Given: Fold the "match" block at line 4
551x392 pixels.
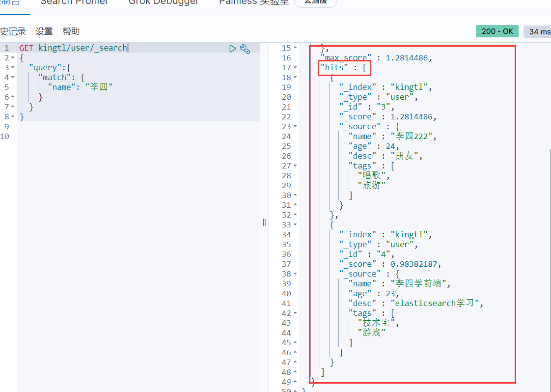Looking at the screenshot, I should tap(13, 77).
